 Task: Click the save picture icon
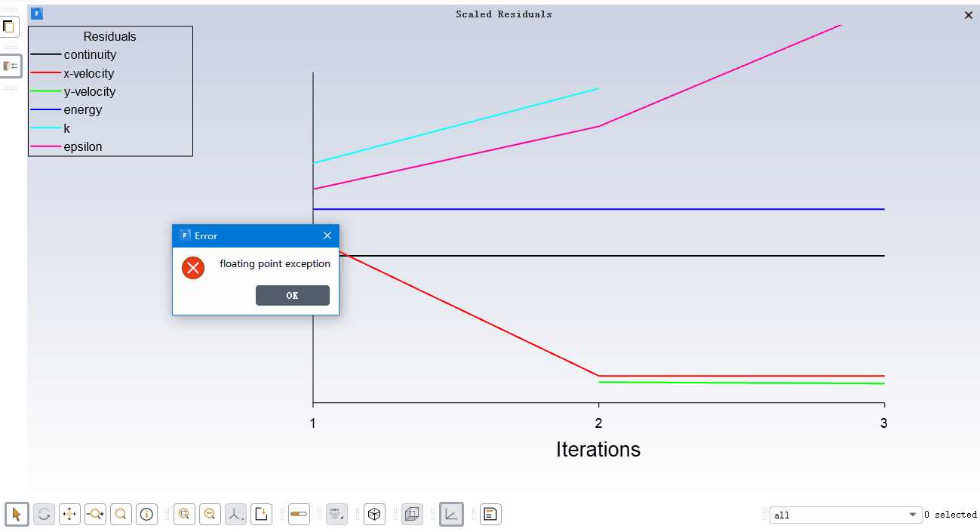261,515
